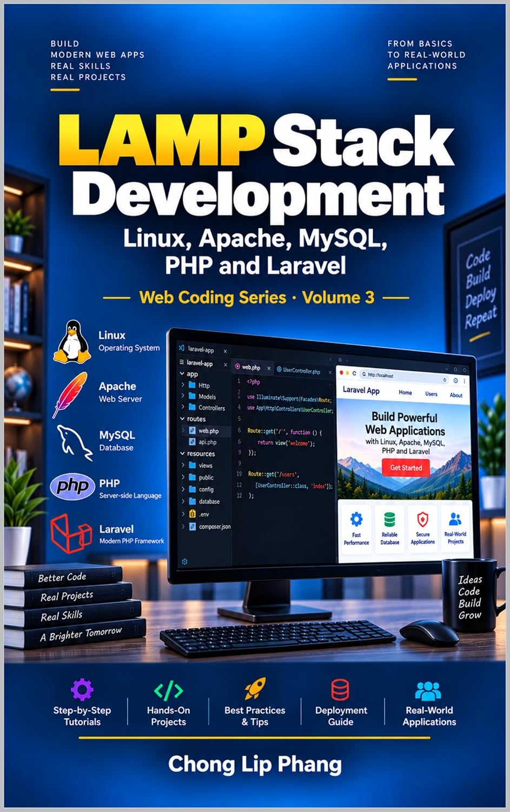Expand the Models folder
The height and width of the screenshot is (812, 510).
pyautogui.click(x=183, y=396)
